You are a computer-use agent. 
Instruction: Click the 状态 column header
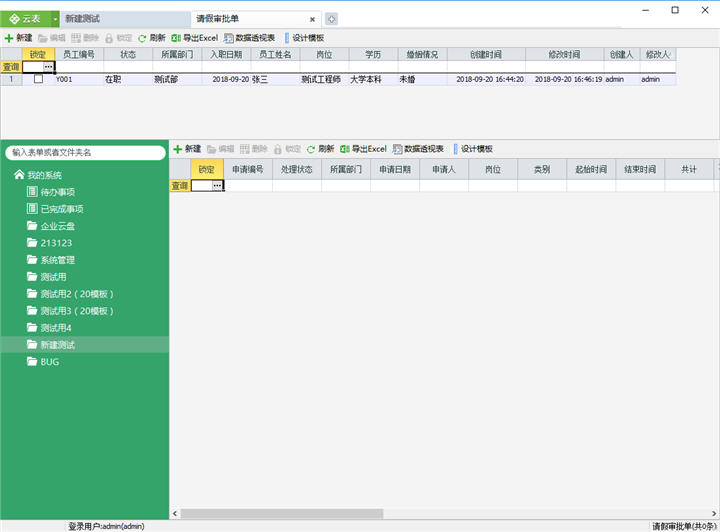128,54
